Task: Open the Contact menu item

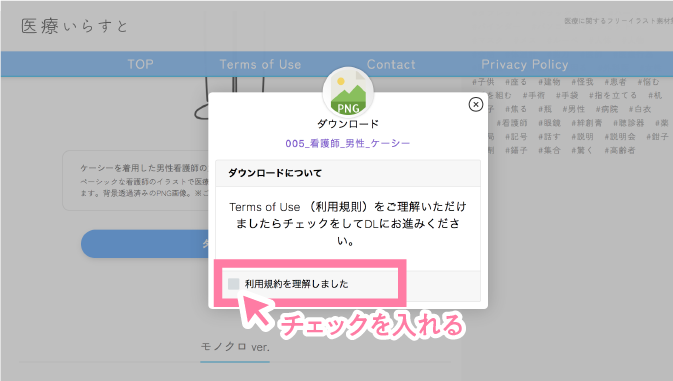Action: (391, 64)
